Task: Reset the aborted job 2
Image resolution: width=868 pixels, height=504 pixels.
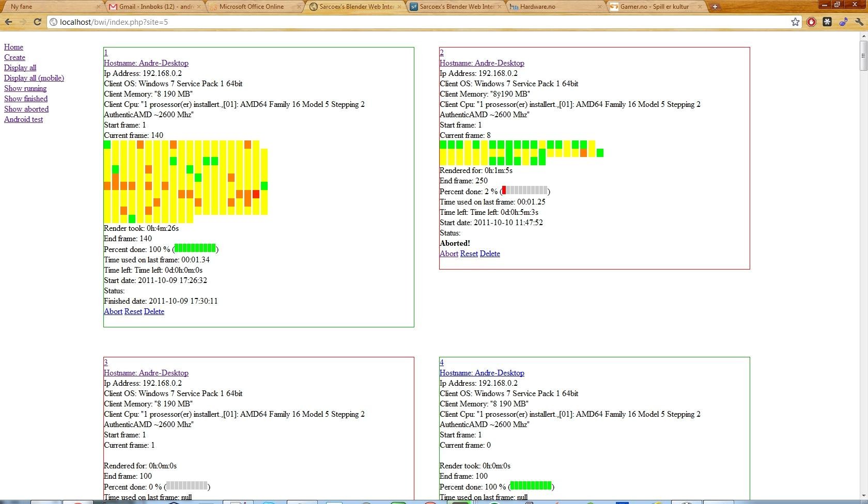Action: [x=469, y=254]
